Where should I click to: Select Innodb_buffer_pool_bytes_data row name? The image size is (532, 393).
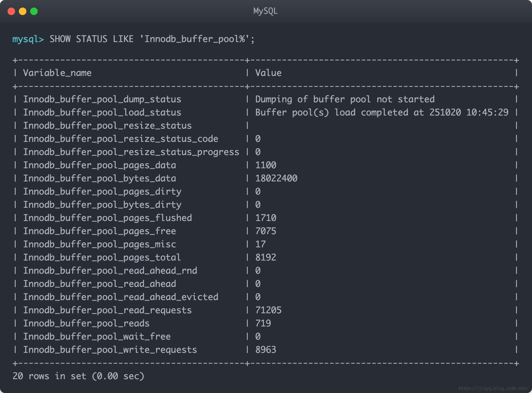pyautogui.click(x=100, y=179)
